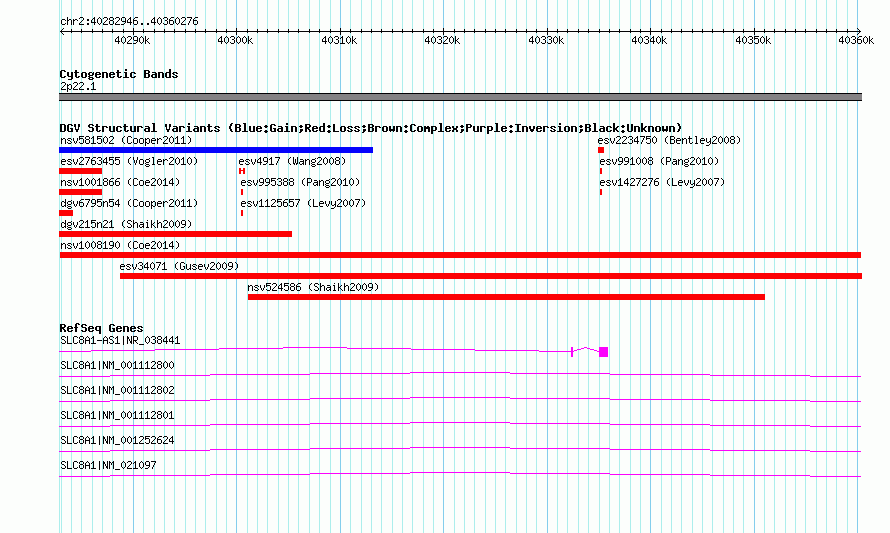Screen dimensions: 890x533
Task: Click the esv4917 (Wang2008) variant label
Action: [292, 161]
